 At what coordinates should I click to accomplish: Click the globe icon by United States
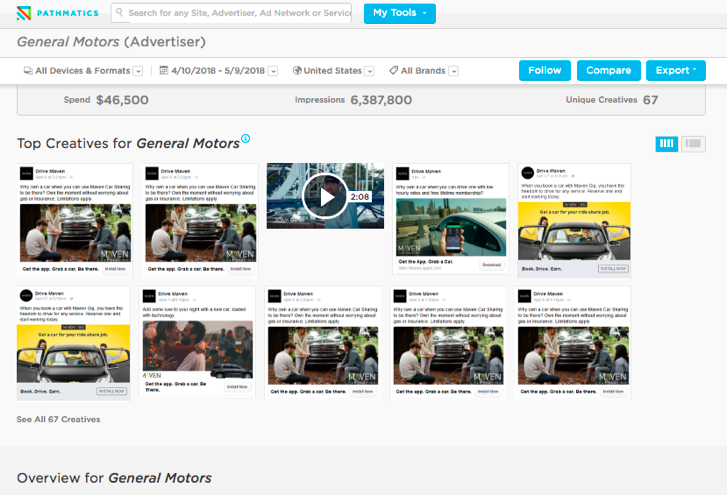pyautogui.click(x=297, y=71)
